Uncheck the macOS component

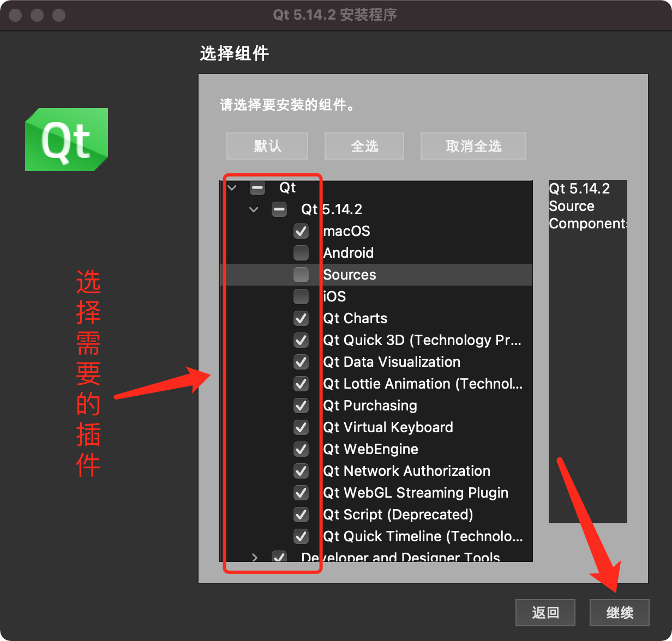[301, 231]
